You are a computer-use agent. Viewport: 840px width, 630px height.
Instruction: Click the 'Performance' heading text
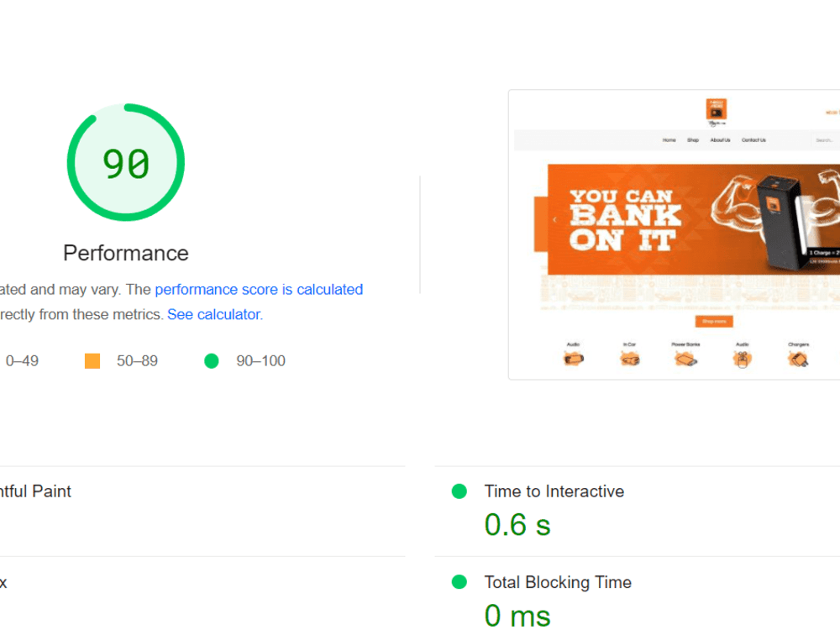126,253
